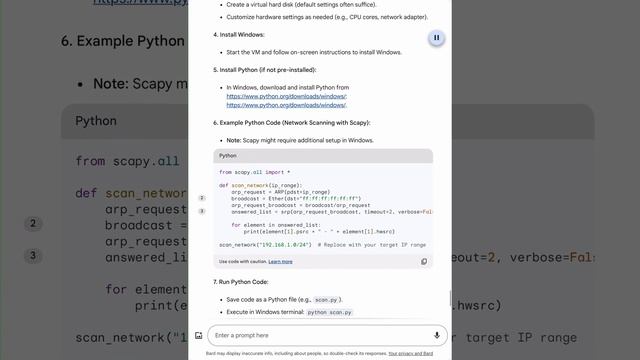Click citation marker 2 in the center chat panel

click(x=202, y=198)
